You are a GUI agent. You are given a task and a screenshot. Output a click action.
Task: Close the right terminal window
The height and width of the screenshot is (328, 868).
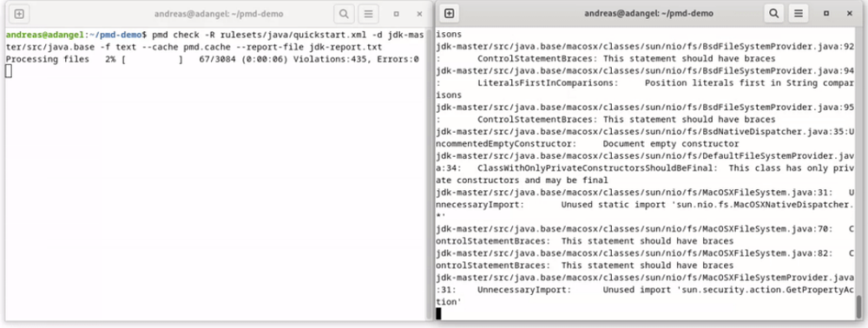[x=850, y=13]
